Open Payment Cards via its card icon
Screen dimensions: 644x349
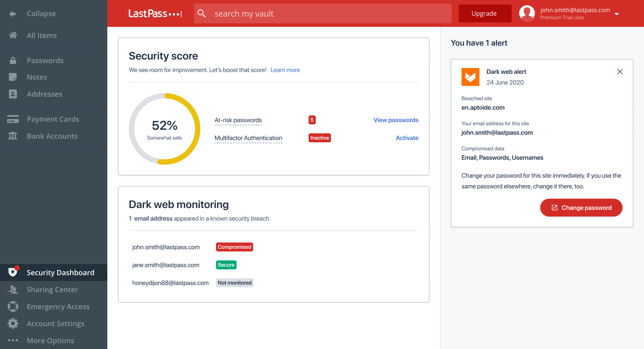[13, 119]
